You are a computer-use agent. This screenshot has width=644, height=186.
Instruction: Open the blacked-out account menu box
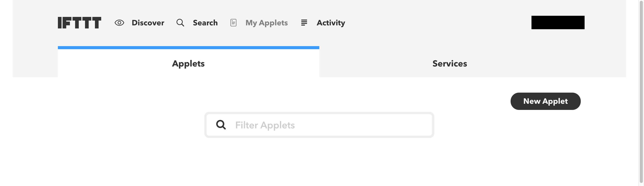[558, 22]
